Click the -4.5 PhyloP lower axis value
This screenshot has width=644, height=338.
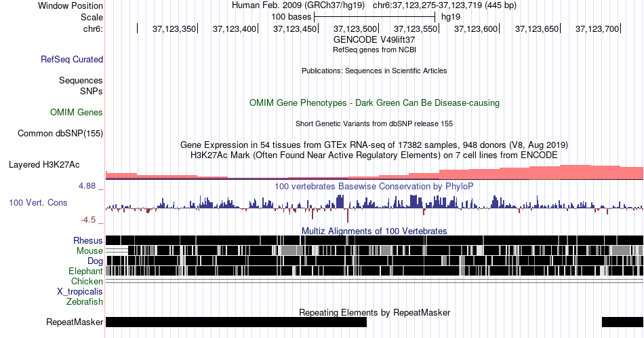(x=88, y=221)
